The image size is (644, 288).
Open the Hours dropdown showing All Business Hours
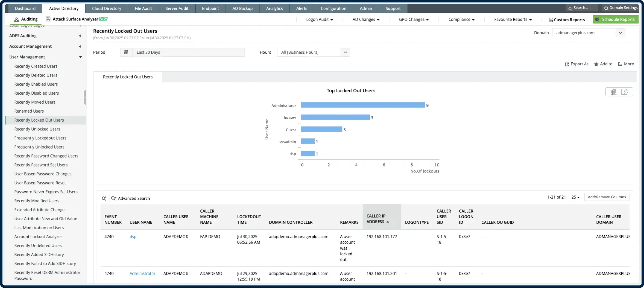click(x=345, y=52)
